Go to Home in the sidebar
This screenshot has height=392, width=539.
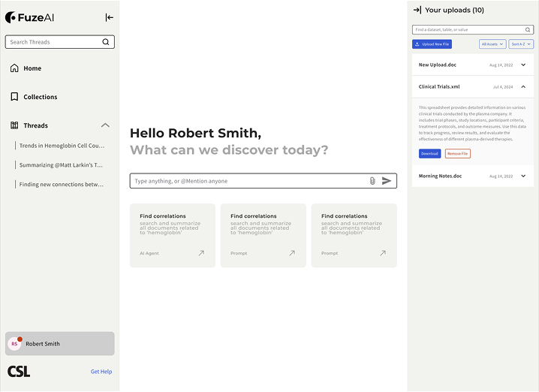pyautogui.click(x=32, y=68)
